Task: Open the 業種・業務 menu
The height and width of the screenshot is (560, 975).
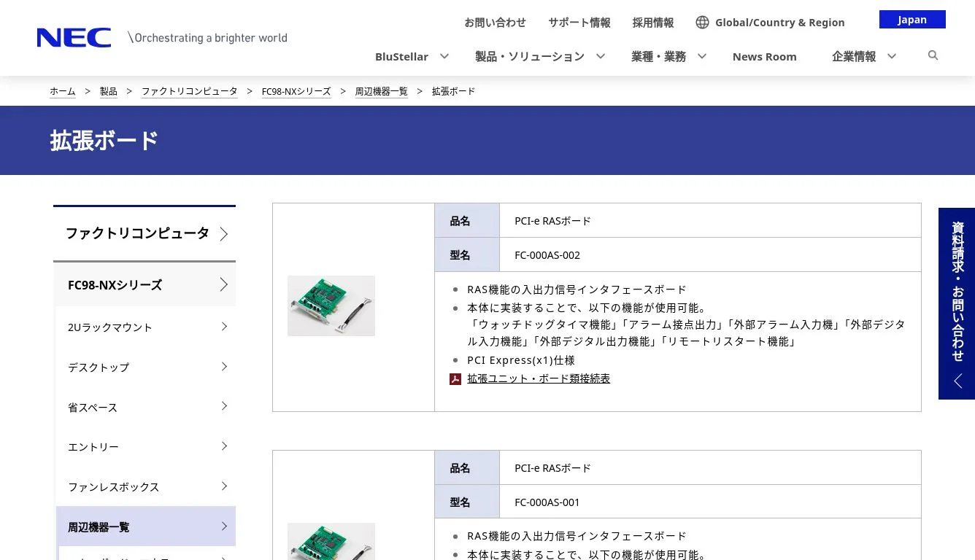Action: click(x=658, y=56)
